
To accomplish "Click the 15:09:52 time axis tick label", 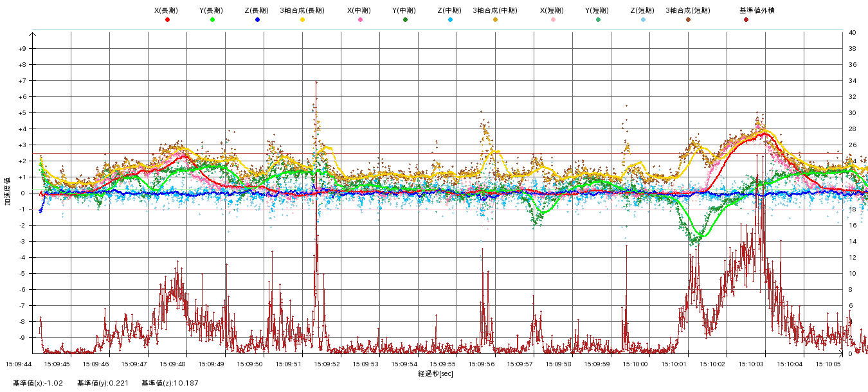I will pyautogui.click(x=327, y=364).
